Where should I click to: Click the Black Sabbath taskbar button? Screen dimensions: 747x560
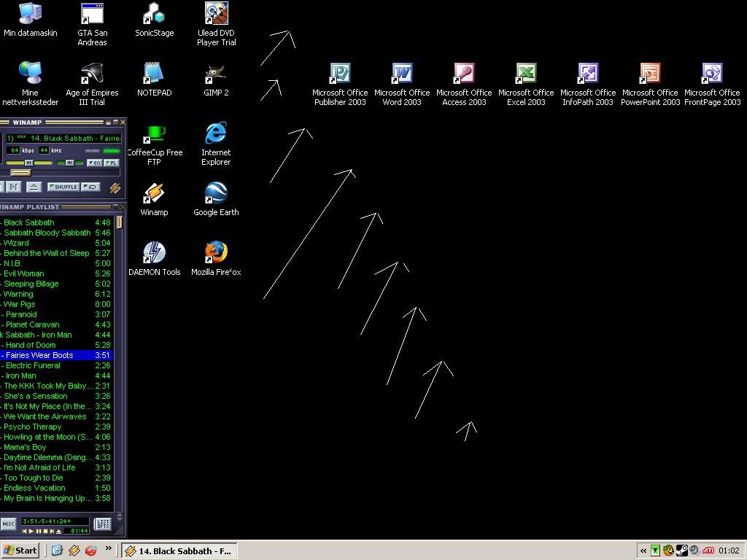pos(179,551)
